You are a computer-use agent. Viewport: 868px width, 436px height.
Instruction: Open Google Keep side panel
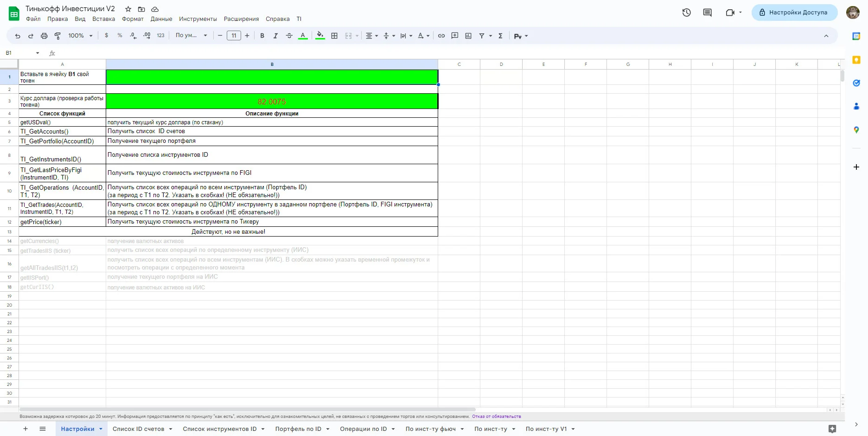pyautogui.click(x=856, y=60)
